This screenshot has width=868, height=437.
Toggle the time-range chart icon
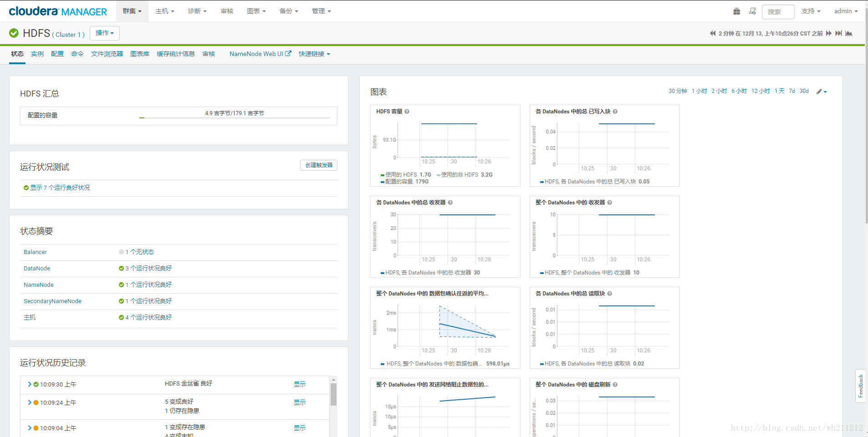(849, 33)
